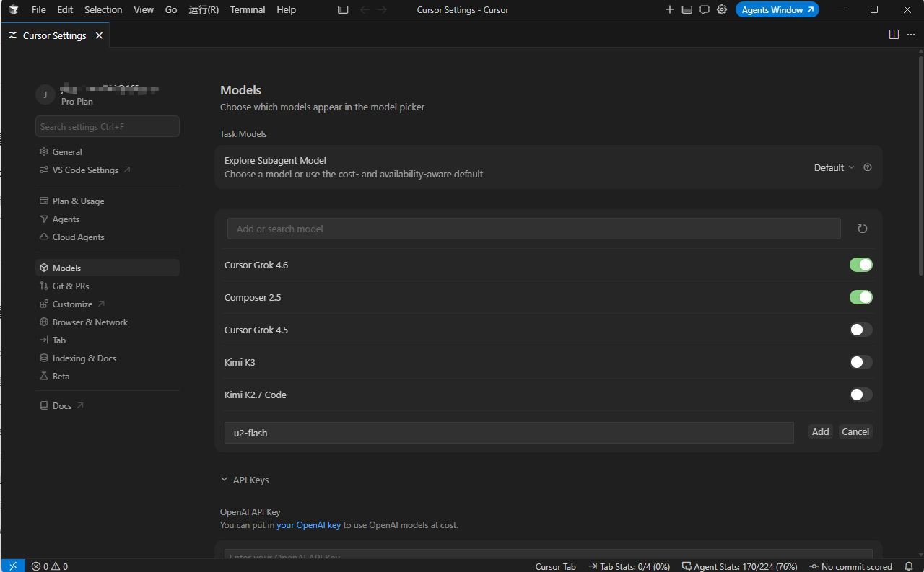
Task: Open the Selection menu
Action: click(x=103, y=10)
